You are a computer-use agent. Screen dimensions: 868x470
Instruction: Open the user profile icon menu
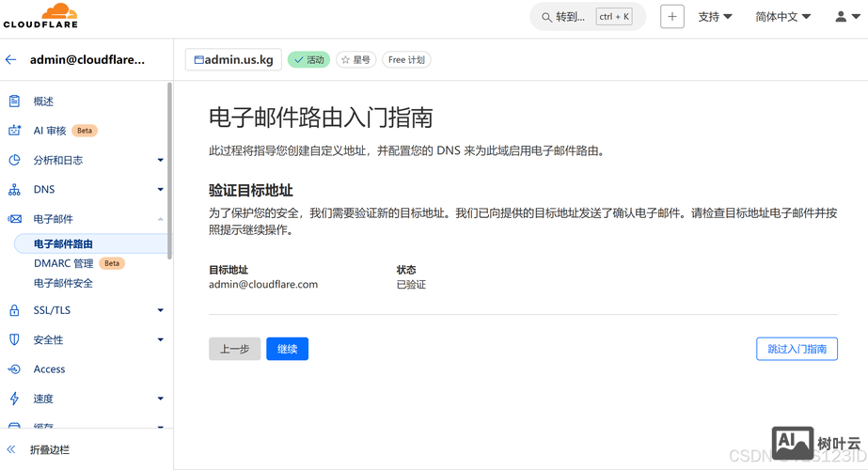[841, 17]
